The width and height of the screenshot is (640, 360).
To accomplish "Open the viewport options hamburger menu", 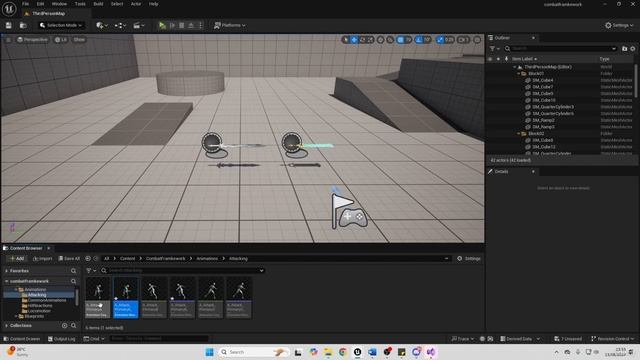I will [x=8, y=40].
